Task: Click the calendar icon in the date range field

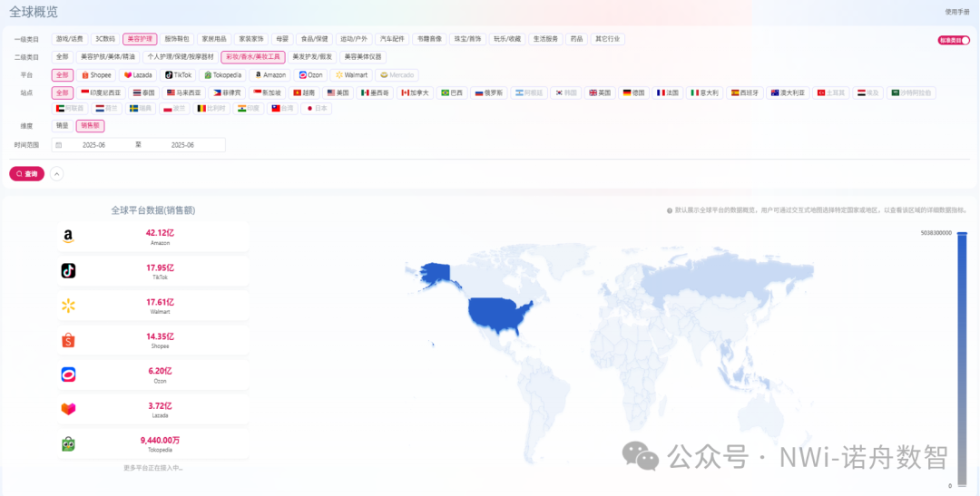Action: pyautogui.click(x=59, y=145)
